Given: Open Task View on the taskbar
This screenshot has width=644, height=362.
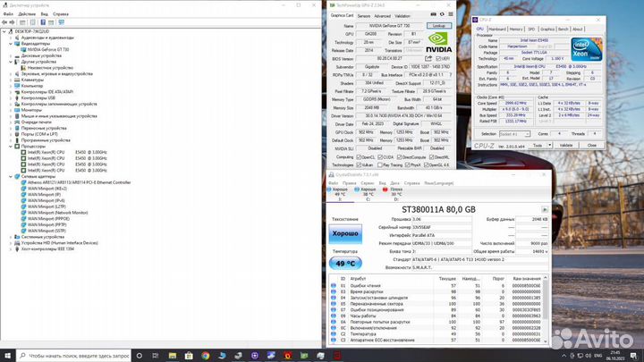Looking at the screenshot, I should click(156, 356).
